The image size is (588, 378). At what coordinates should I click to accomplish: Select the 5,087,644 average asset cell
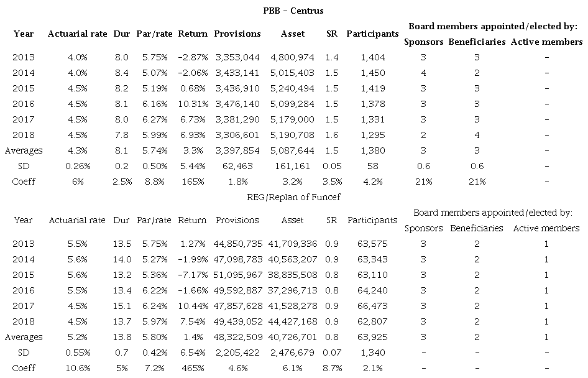[x=293, y=150]
